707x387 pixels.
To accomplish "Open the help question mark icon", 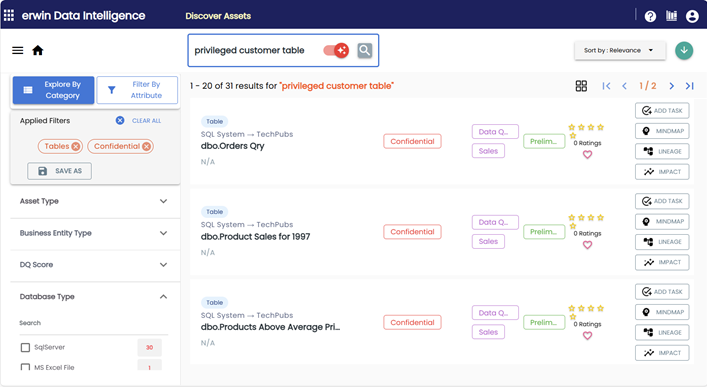I will click(x=650, y=16).
